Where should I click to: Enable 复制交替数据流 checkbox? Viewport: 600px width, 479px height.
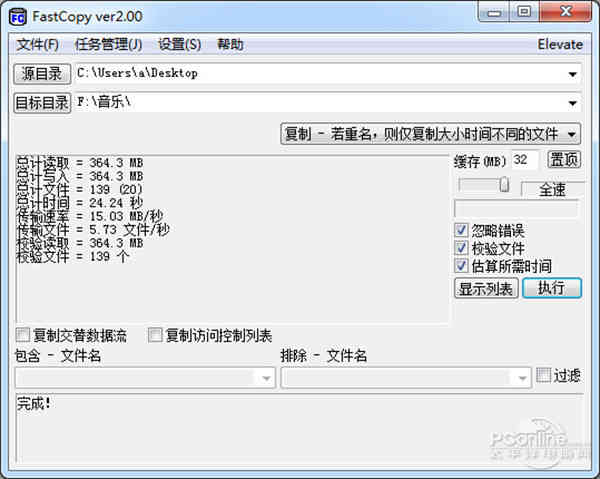tap(23, 335)
